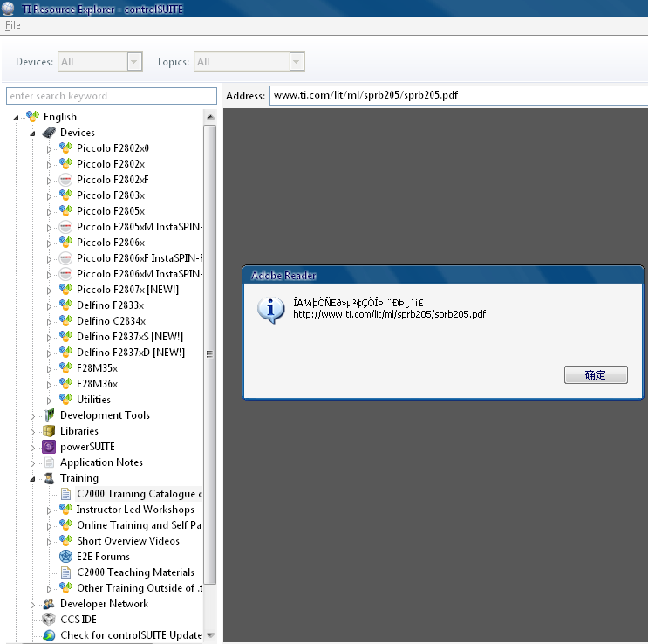Collapse the English tree node
The height and width of the screenshot is (644, 648).
pos(16,118)
